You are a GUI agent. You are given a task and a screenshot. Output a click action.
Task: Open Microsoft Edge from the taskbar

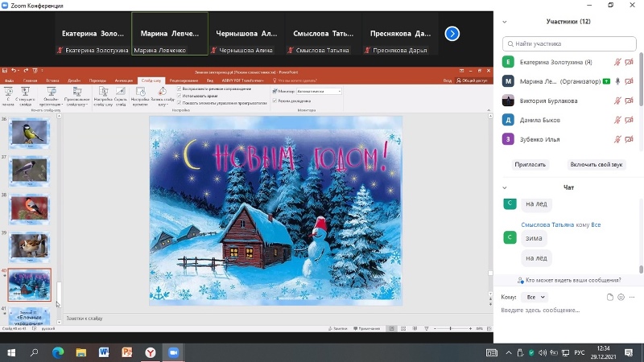click(58, 352)
